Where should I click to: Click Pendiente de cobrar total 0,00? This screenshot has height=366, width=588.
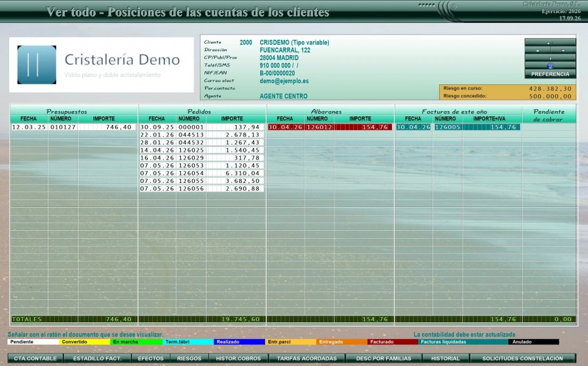click(x=563, y=319)
